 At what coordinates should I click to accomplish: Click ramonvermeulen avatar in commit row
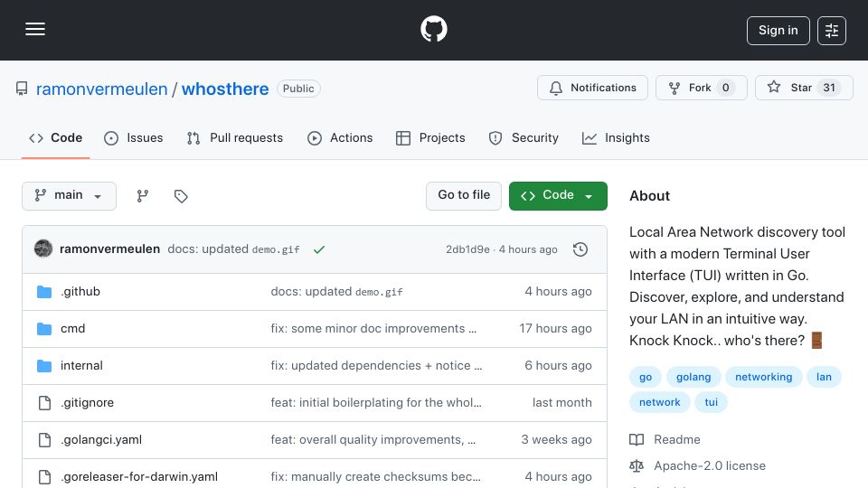pos(43,249)
